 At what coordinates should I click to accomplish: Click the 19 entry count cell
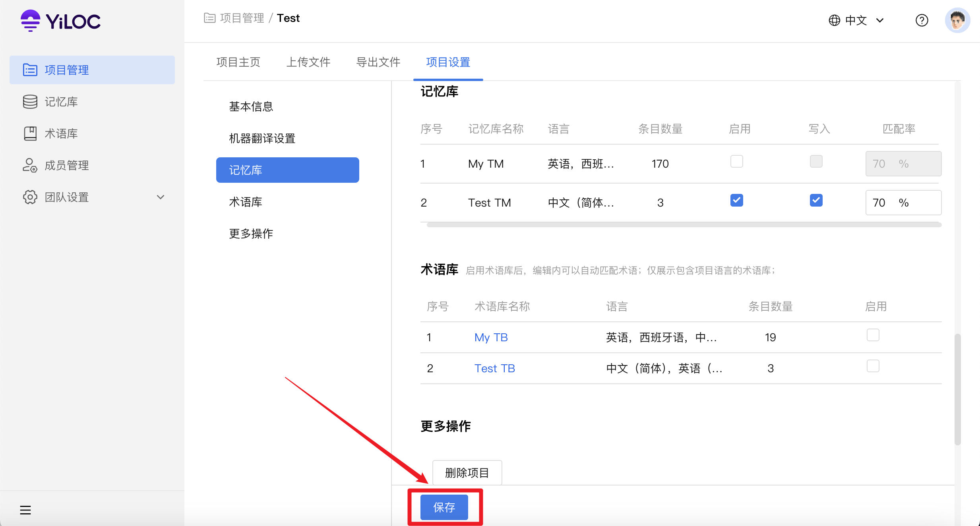pos(770,337)
